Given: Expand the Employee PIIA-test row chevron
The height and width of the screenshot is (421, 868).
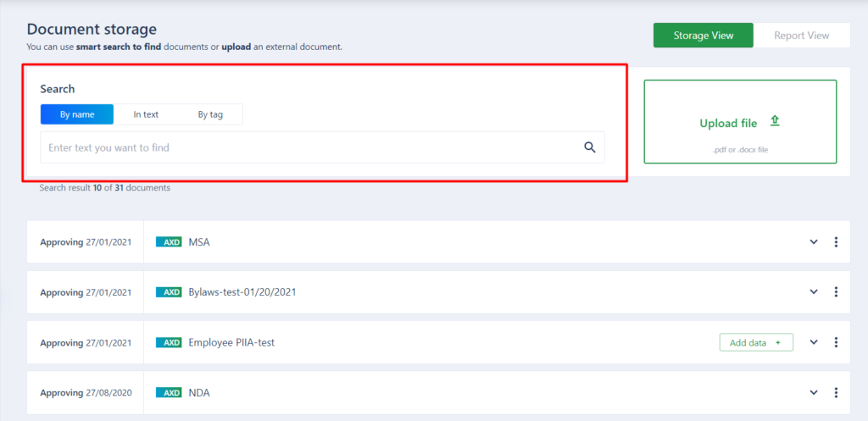Looking at the screenshot, I should 814,342.
